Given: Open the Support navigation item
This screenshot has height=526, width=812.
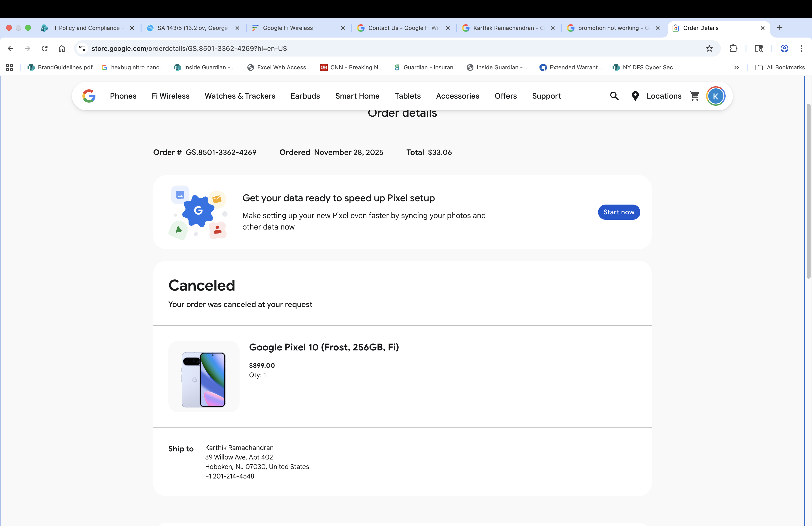Looking at the screenshot, I should (546, 96).
